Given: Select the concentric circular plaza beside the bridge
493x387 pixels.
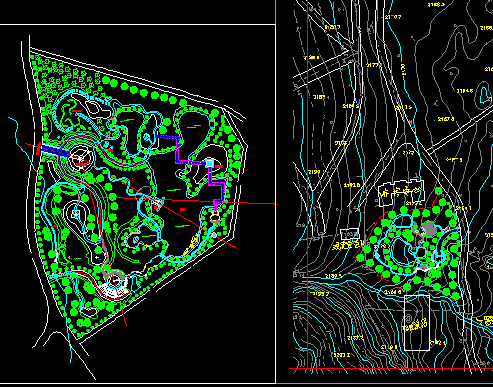Looking at the screenshot, I should coord(80,158).
